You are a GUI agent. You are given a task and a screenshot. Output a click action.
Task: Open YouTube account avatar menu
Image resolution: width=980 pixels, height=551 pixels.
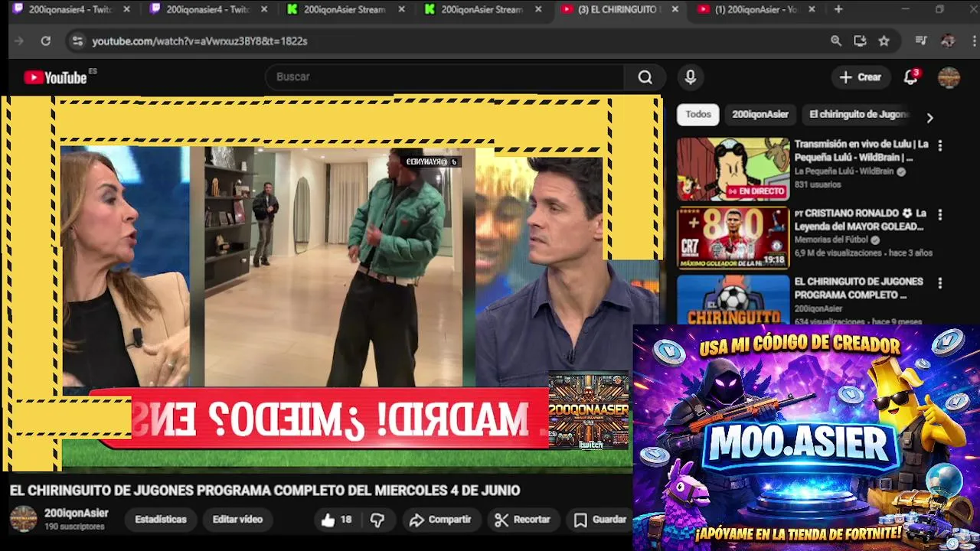point(949,77)
